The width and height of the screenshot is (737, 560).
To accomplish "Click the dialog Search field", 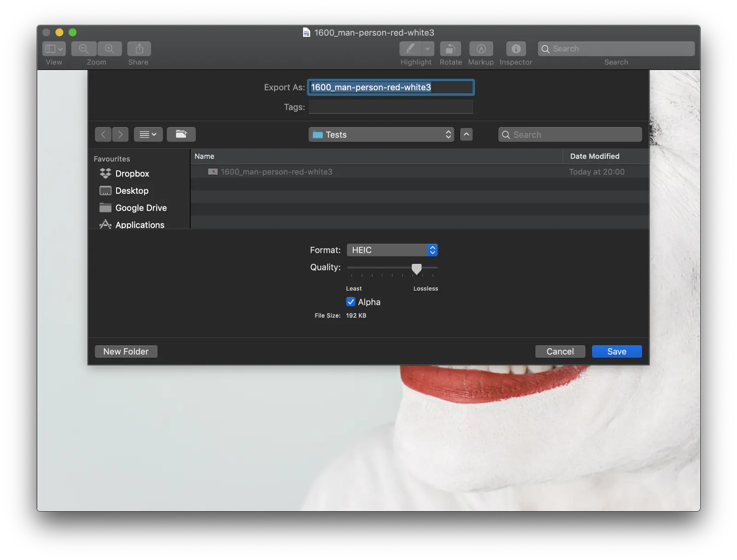I will click(x=570, y=134).
